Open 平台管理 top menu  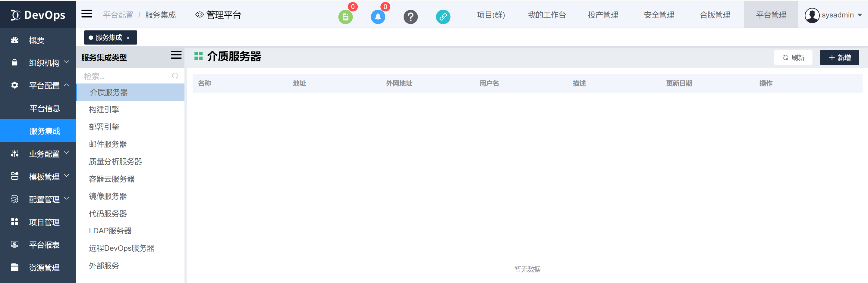pos(771,15)
